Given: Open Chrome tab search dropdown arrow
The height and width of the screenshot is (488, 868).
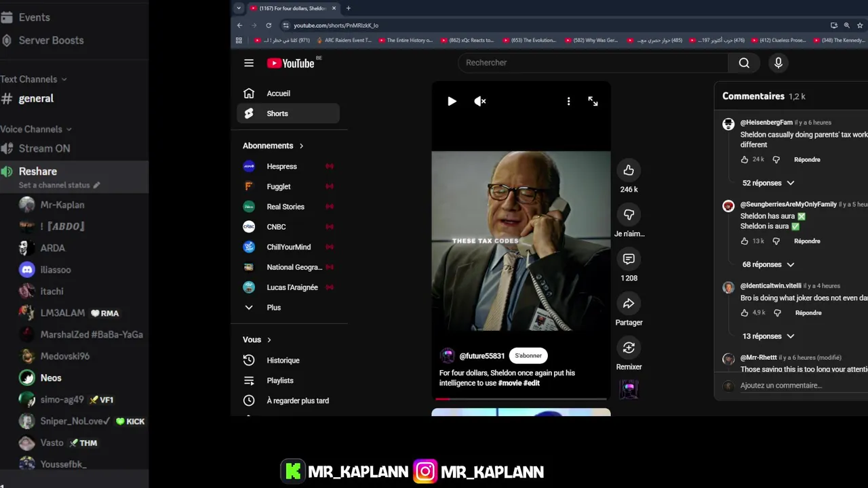Looking at the screenshot, I should tap(238, 8).
